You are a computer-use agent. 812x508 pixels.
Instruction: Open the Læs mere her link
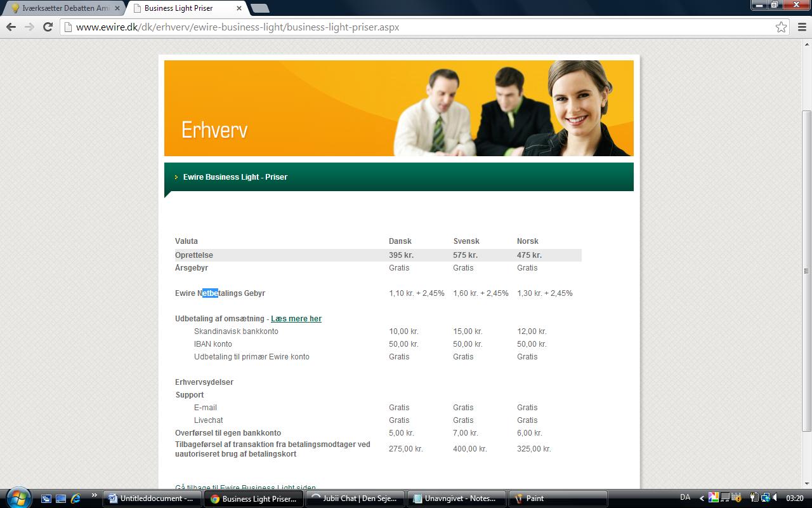pyautogui.click(x=296, y=319)
